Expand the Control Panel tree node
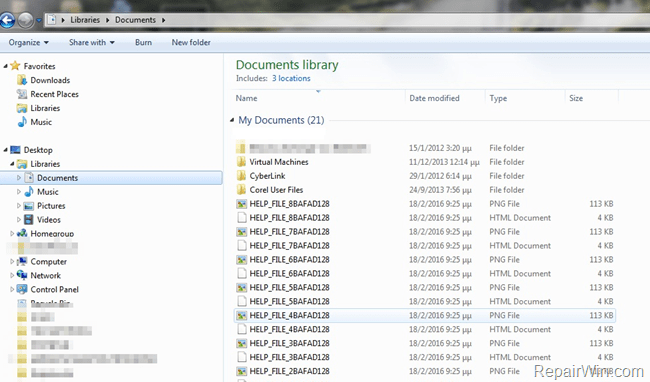Screen dimensions: 650x382 coord(12,289)
